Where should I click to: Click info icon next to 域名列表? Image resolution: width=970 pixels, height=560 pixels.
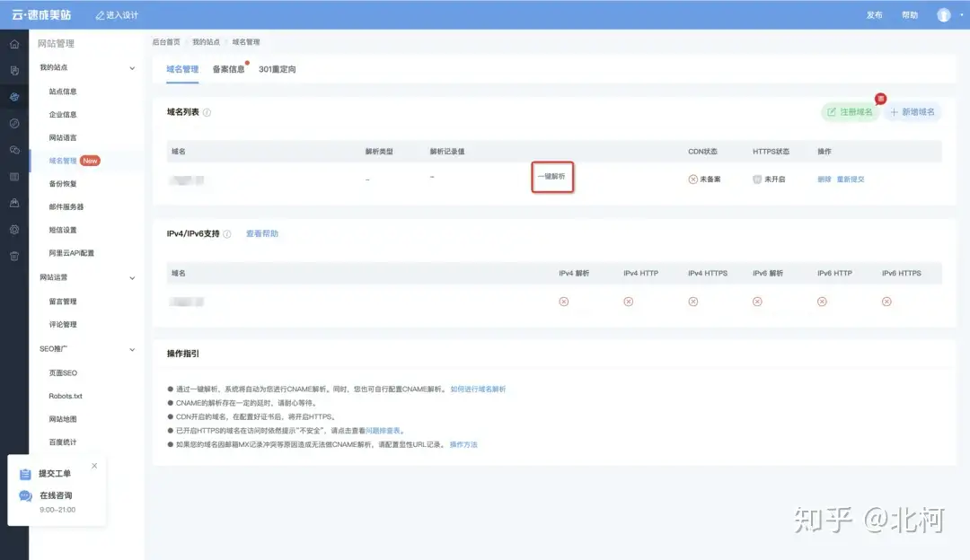tap(207, 113)
